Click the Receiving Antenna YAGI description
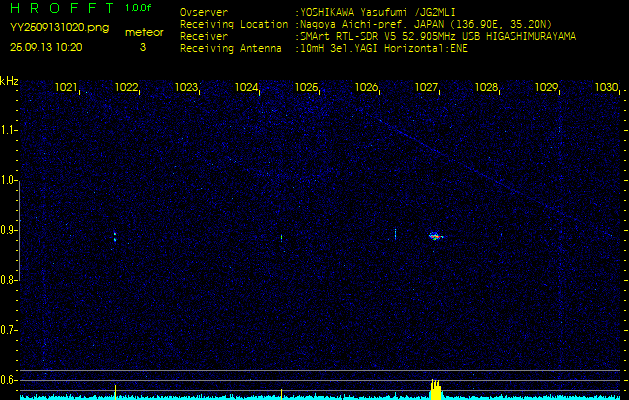The width and height of the screenshot is (629, 400). (x=382, y=47)
